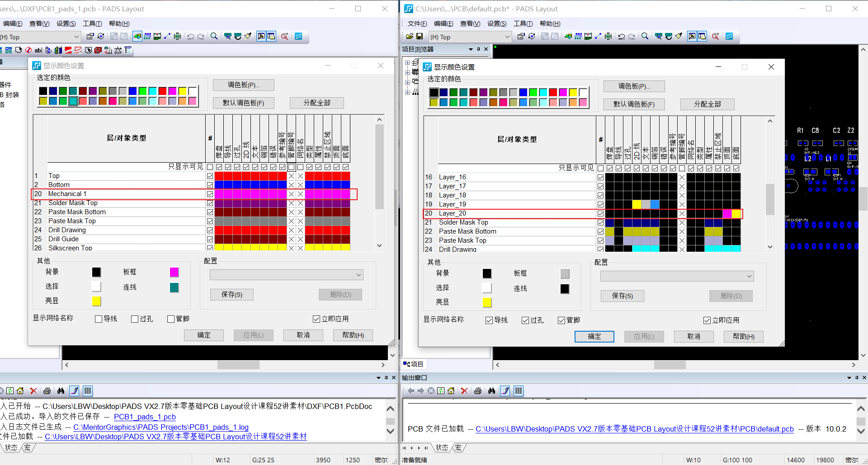Open 编辑(E) menu in right window
The height and width of the screenshot is (465, 868).
click(x=443, y=23)
